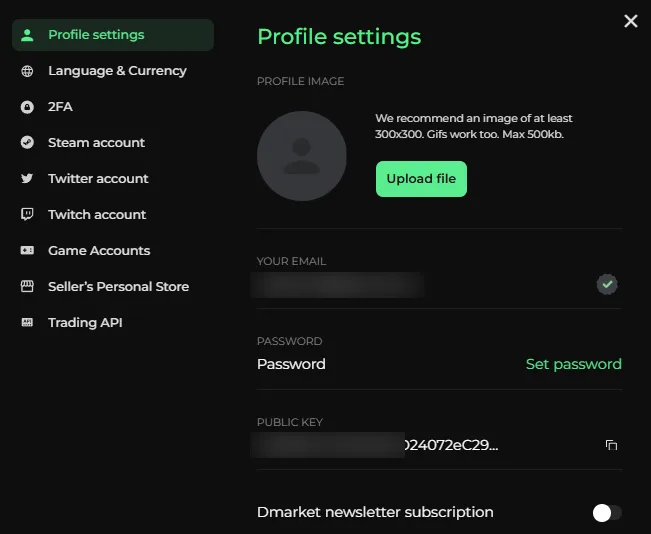Viewport: 651px width, 534px height.
Task: Click the globe icon for Language & Currency
Action: 27,71
